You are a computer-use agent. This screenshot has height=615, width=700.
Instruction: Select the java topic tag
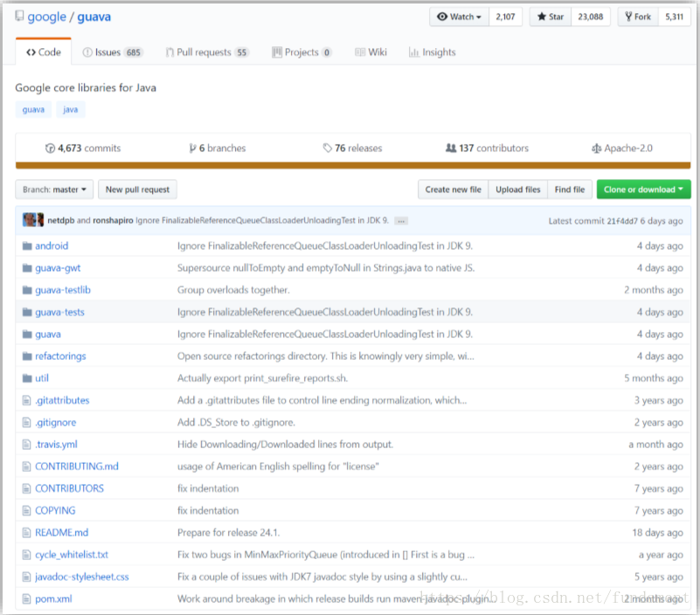coord(71,110)
